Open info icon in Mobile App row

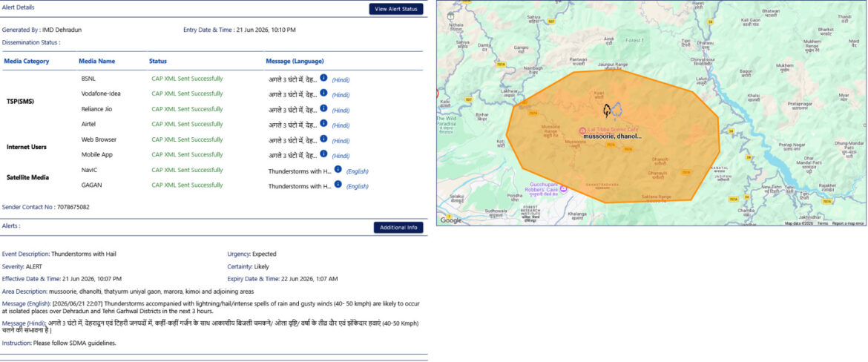(324, 154)
